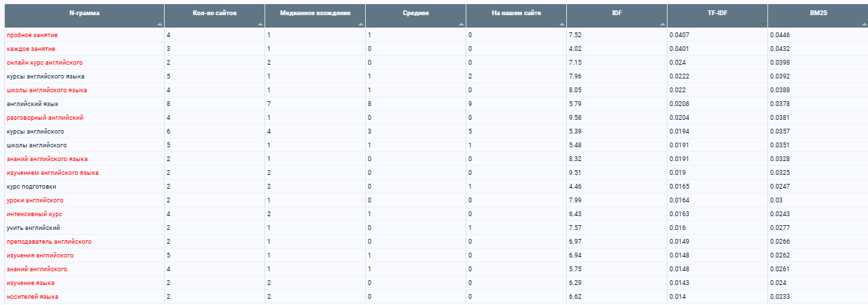
Task: Click sort arrow in Кол-во сайтов header
Action: [x=260, y=25]
